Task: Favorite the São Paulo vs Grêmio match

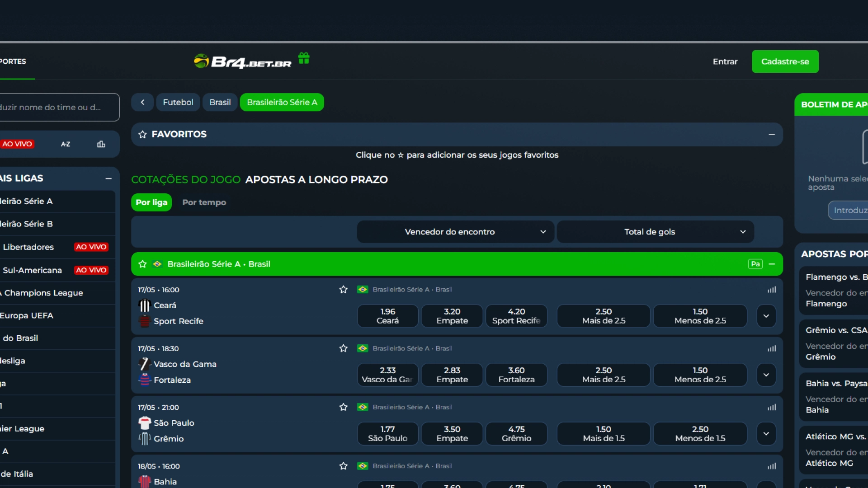Action: pos(344,407)
